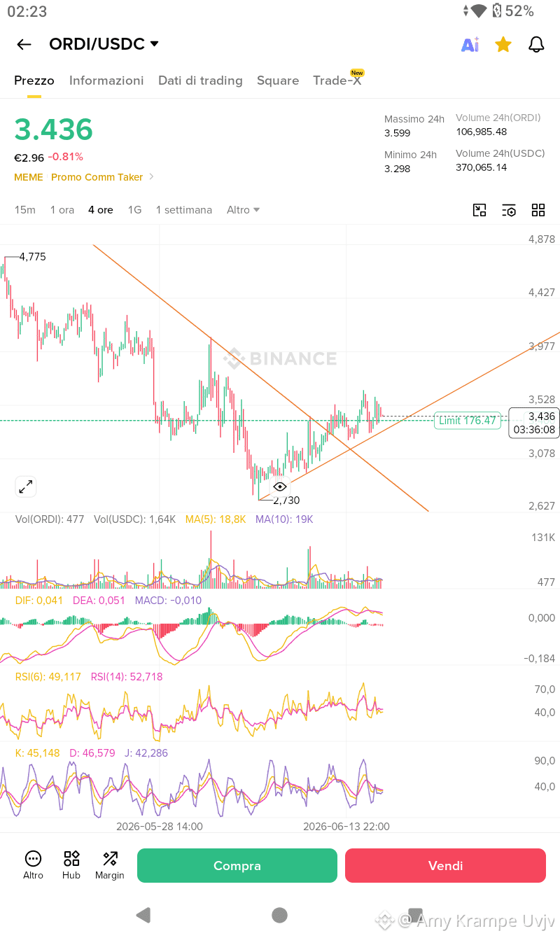Viewport: 560px width, 938px height.
Task: Tap the Android back navigation button
Action: tap(143, 915)
